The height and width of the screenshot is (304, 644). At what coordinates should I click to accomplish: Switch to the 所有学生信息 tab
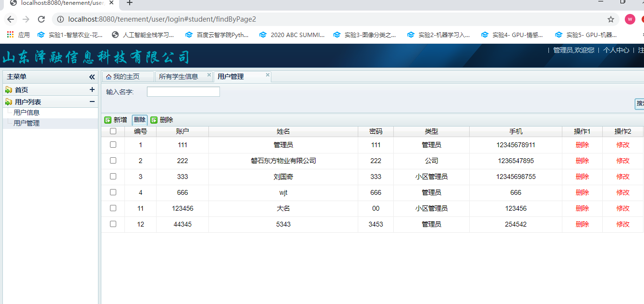[x=178, y=76]
